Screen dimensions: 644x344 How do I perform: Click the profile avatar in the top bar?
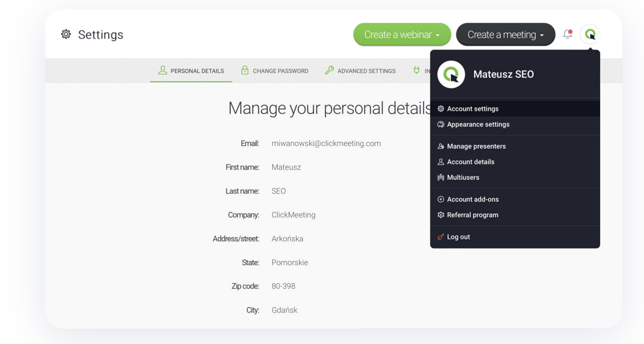(x=590, y=34)
